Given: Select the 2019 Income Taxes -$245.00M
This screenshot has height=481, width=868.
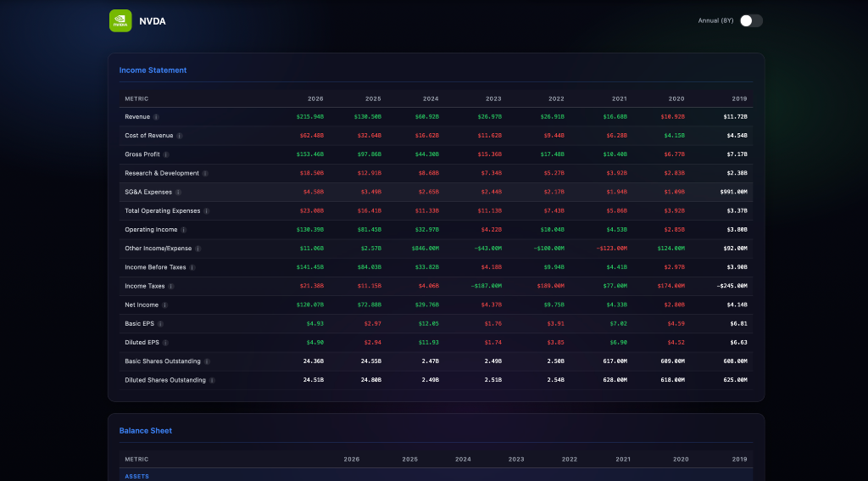Looking at the screenshot, I should 732,287.
